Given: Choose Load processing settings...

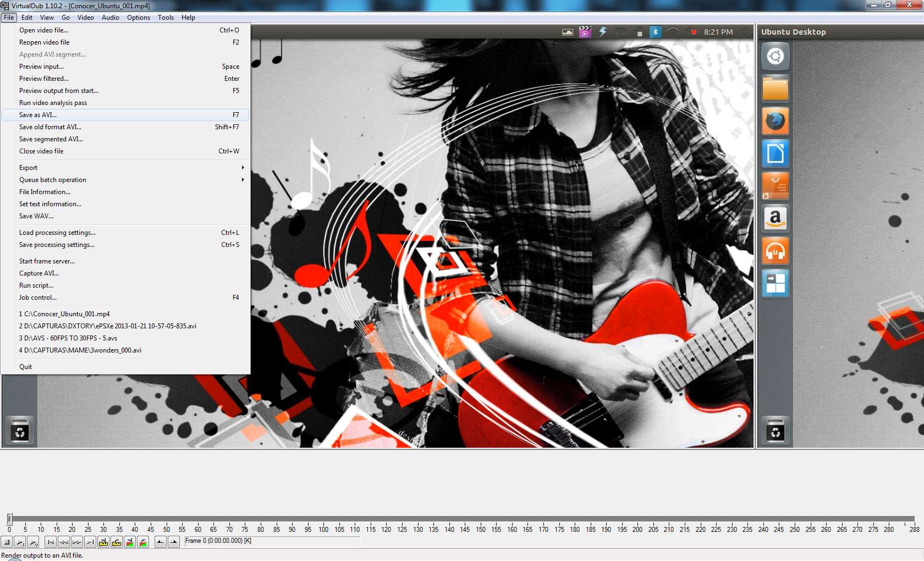Looking at the screenshot, I should [x=125, y=233].
